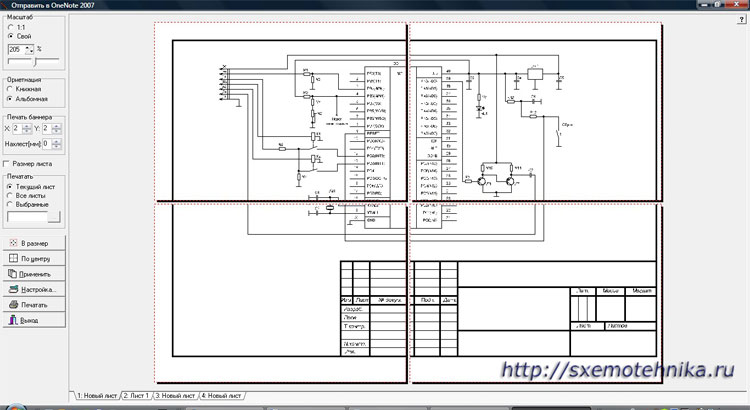Decrease banner X count with down arrow
The height and width of the screenshot is (410, 750).
pos(27,131)
